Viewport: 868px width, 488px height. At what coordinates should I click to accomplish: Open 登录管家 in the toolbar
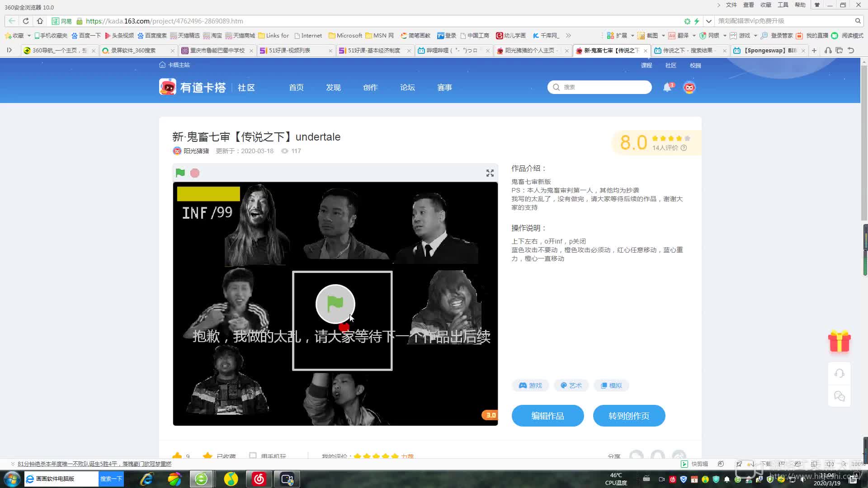click(777, 36)
